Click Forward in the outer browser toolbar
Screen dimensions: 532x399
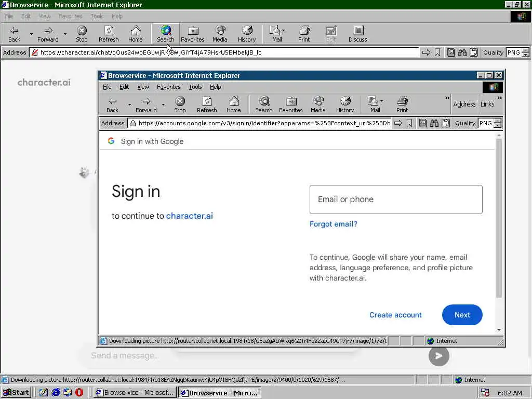click(48, 34)
